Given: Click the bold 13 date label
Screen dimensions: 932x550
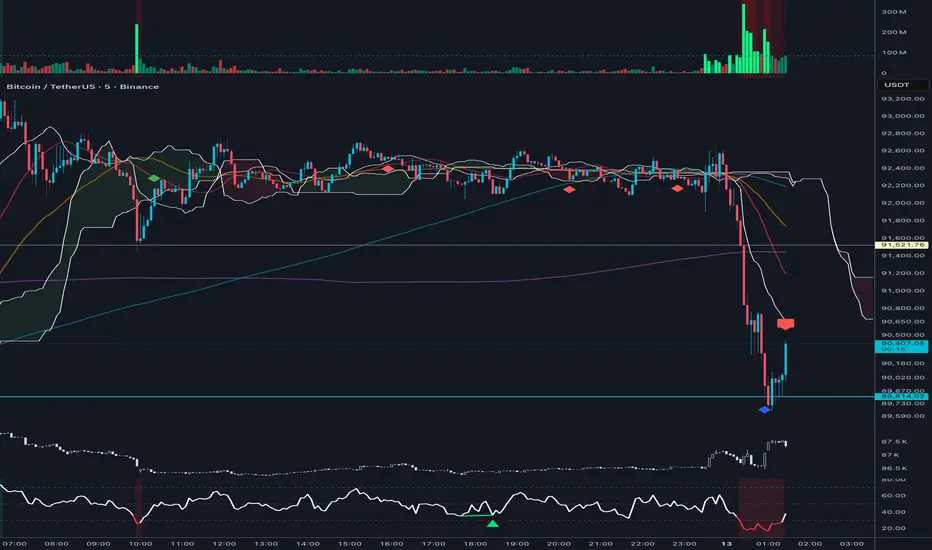Looking at the screenshot, I should click(726, 543).
